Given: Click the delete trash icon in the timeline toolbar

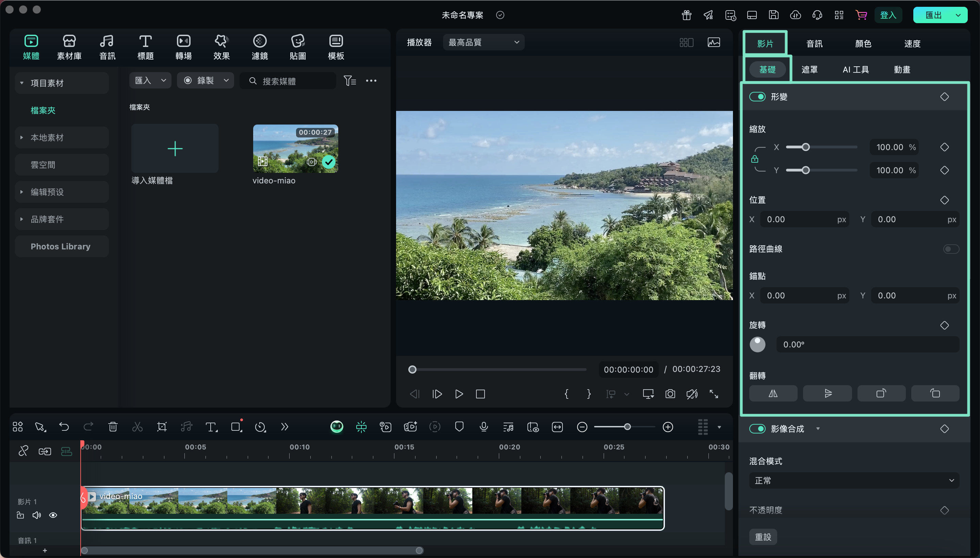Looking at the screenshot, I should point(113,427).
